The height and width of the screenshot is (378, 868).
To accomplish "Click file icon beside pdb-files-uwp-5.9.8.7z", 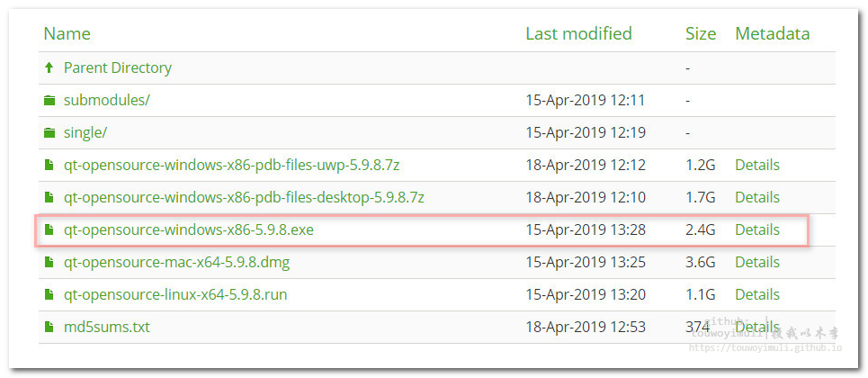I will pyautogui.click(x=49, y=165).
